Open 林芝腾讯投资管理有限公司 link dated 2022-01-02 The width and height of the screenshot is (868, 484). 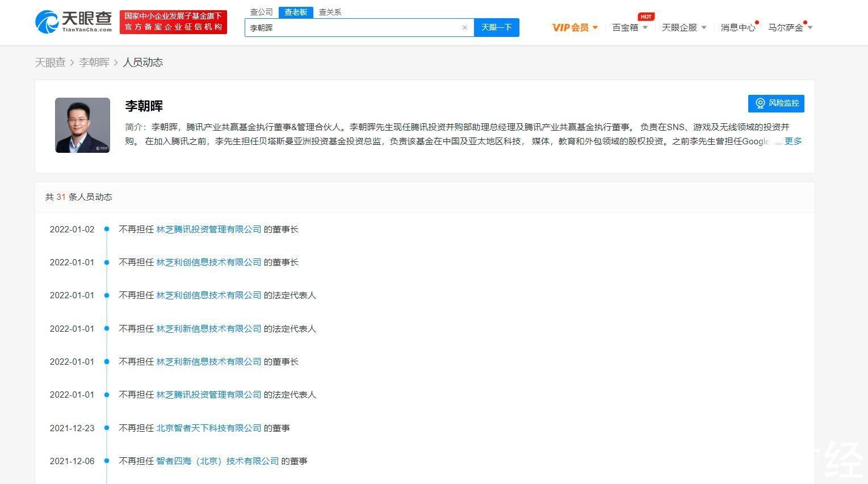point(209,230)
